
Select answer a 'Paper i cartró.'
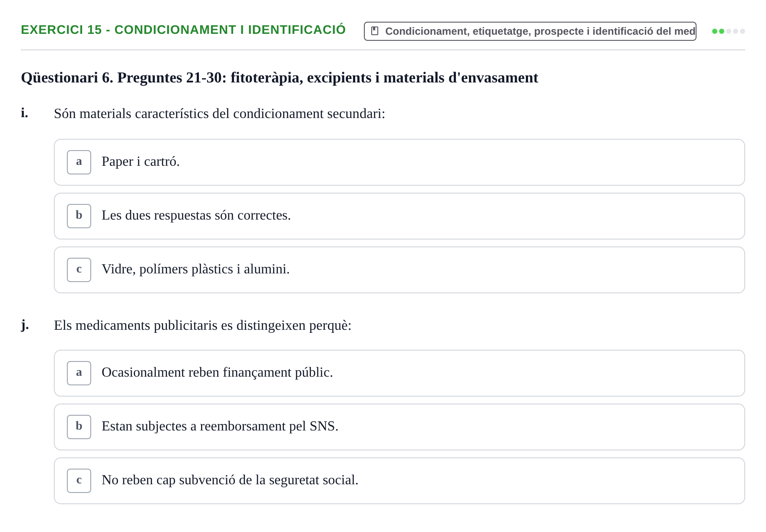point(399,162)
